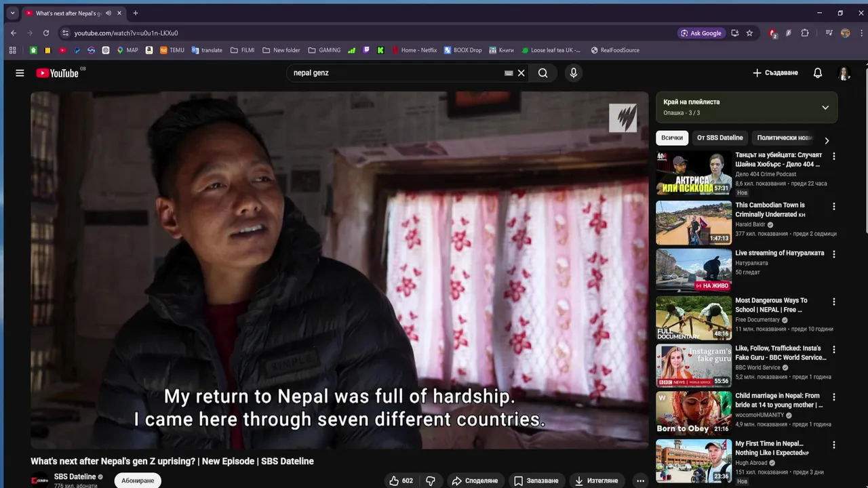Open the SBS Dateline channel name link
The image size is (868, 488).
tap(75, 476)
